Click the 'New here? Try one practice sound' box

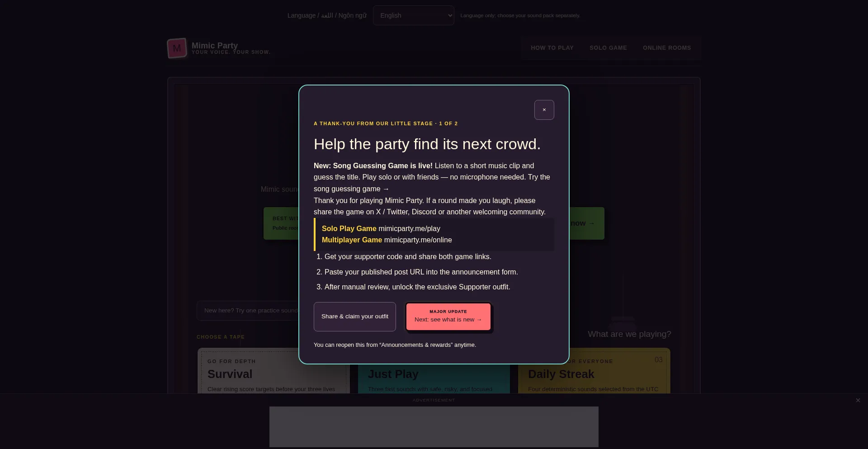coord(248,311)
